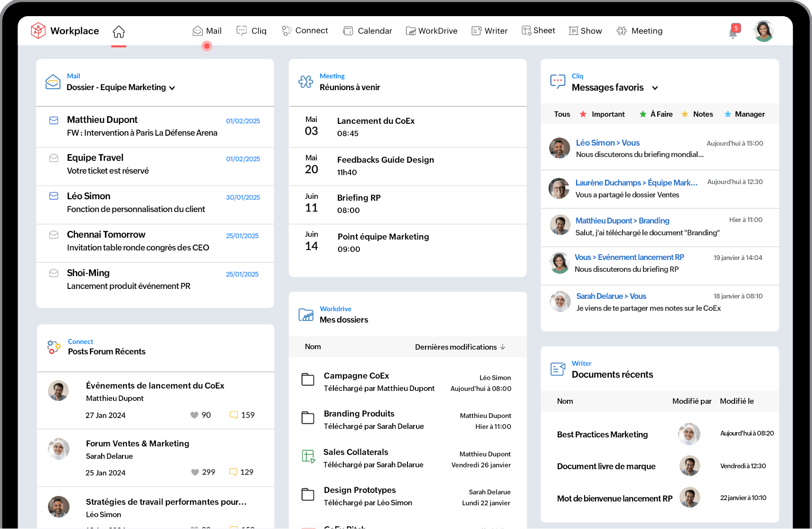Viewport: 812px width, 529px height.
Task: Open the Campagne CoEx folder icon
Action: pyautogui.click(x=308, y=380)
